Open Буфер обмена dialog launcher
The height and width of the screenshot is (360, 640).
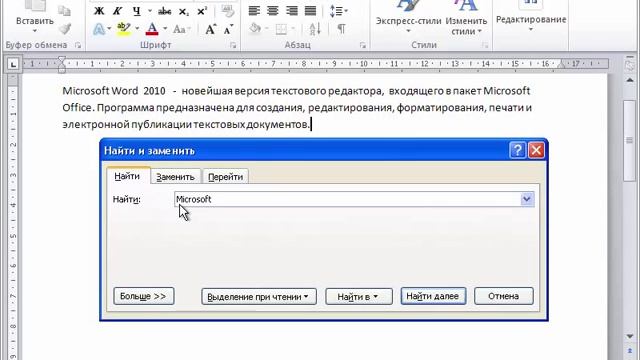tap(78, 45)
